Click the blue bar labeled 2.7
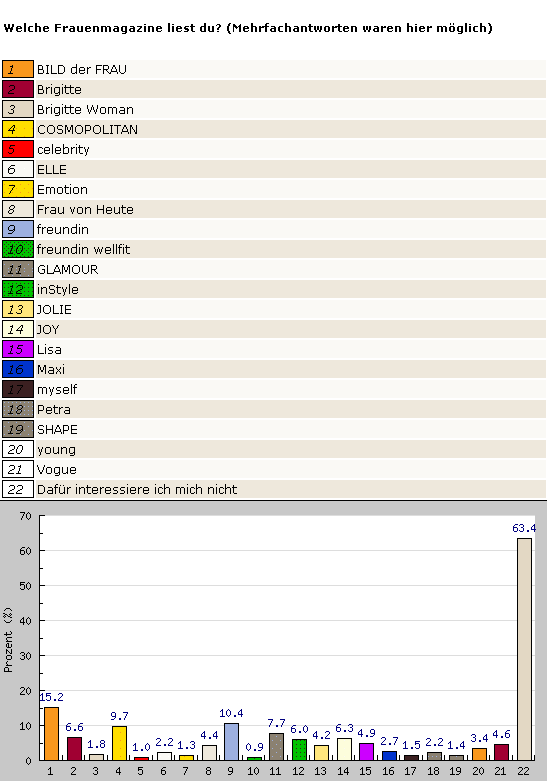 (389, 756)
